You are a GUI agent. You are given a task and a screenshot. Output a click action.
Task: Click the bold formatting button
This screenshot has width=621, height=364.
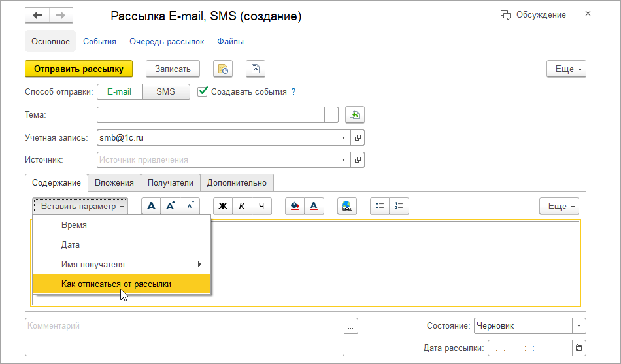(223, 206)
